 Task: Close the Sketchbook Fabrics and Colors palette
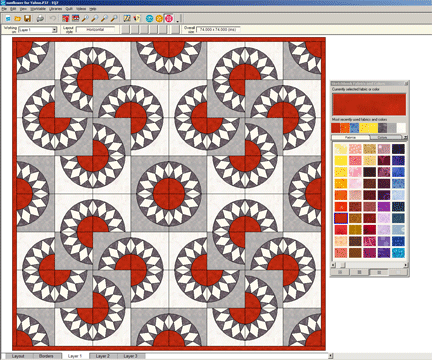(x=406, y=83)
